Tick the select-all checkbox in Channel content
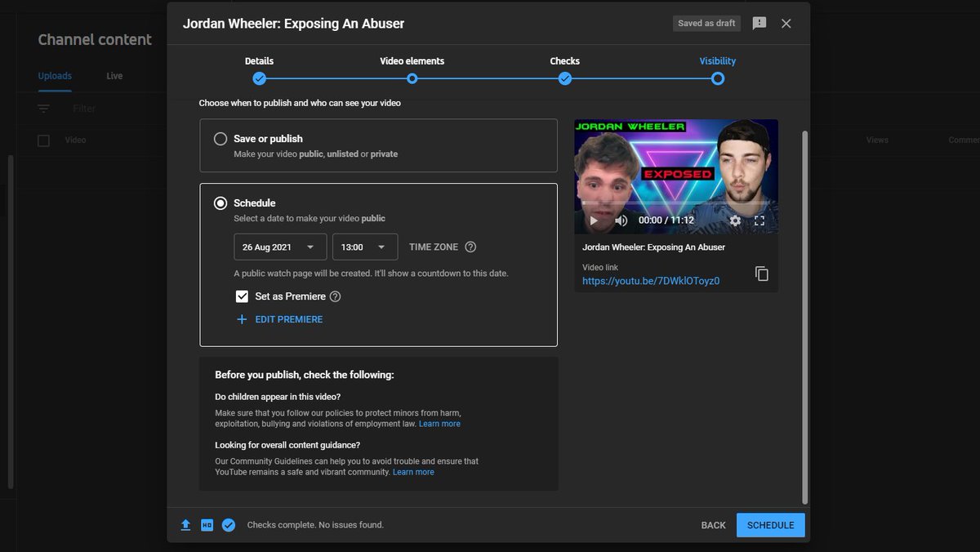Screen dimensions: 980x552 point(44,140)
